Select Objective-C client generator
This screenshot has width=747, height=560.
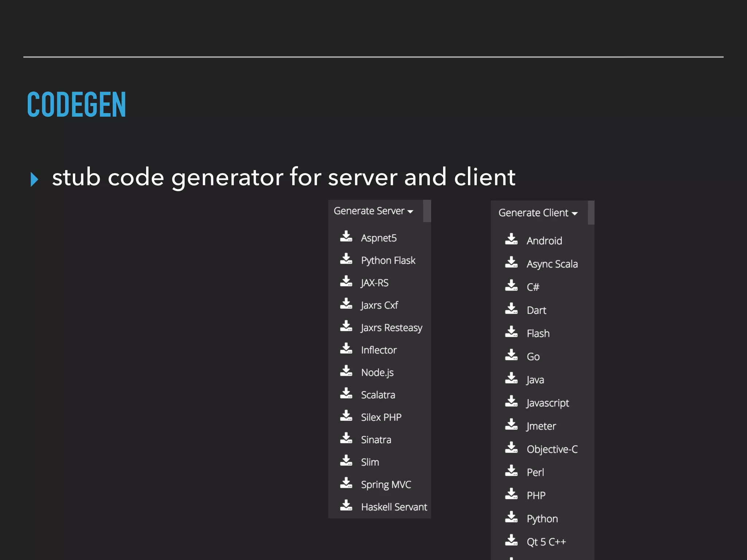coord(552,450)
